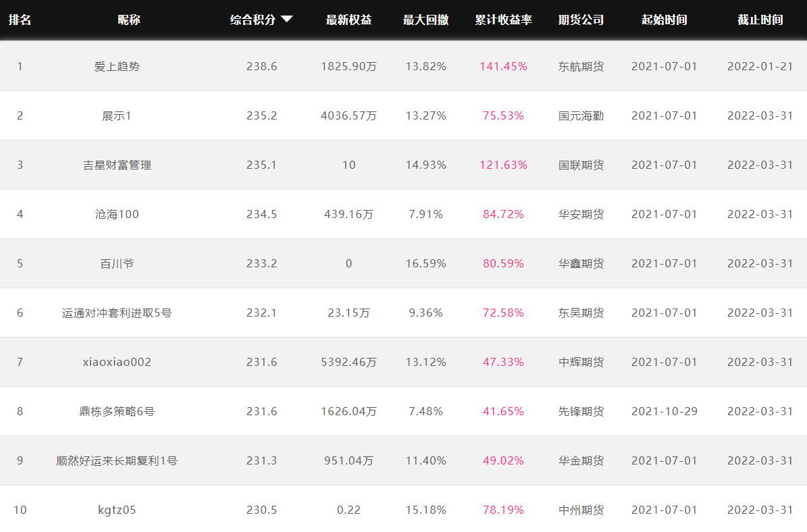
Task: Click the 最大回撤 column header
Action: coord(425,20)
